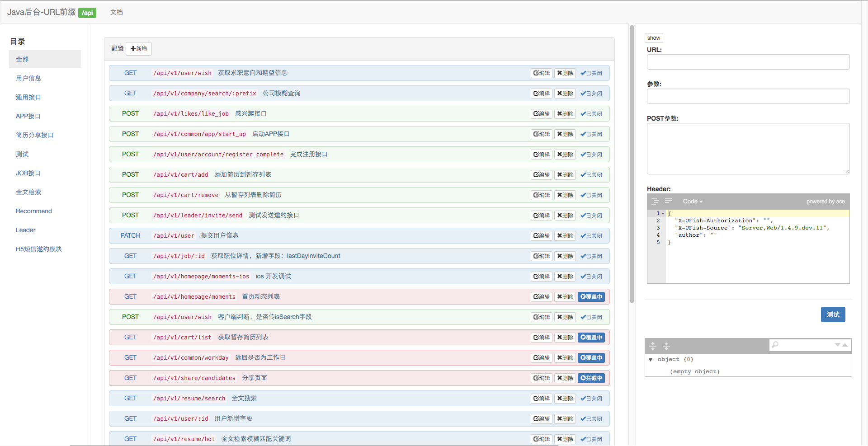Edit the register_complete 完成注册接口 entry
Image resolution: width=868 pixels, height=446 pixels.
point(542,155)
